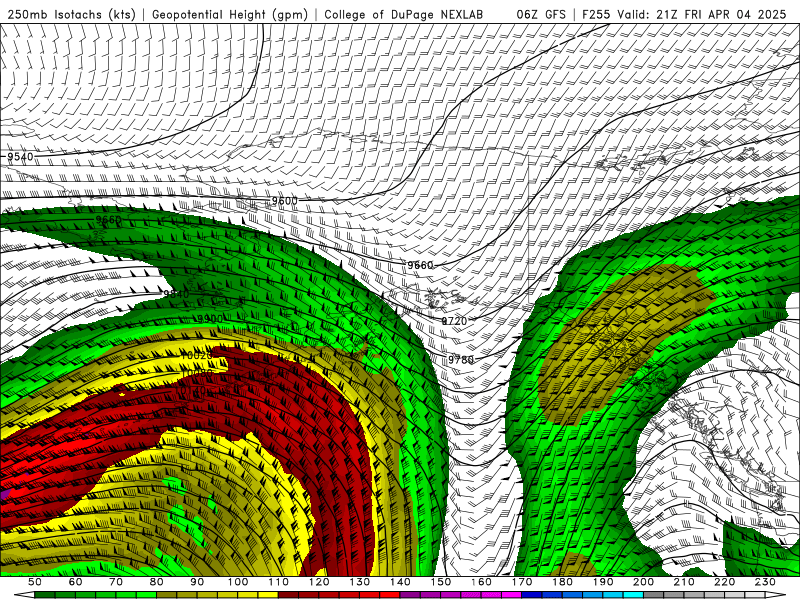The height and width of the screenshot is (600, 800).
Task: Click the 60 kts colorbar tick label
Action: pos(76,582)
